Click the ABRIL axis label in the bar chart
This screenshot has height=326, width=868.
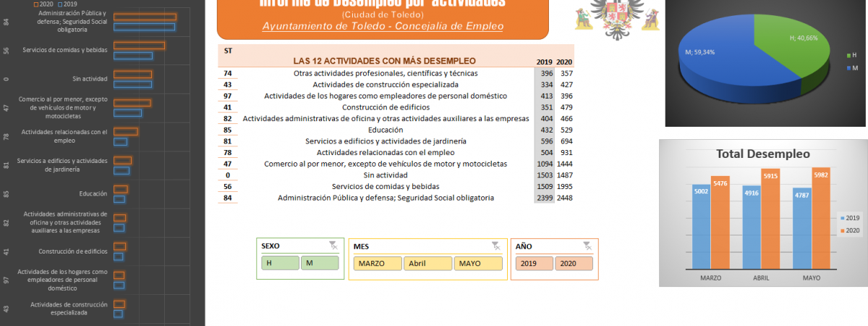(761, 277)
